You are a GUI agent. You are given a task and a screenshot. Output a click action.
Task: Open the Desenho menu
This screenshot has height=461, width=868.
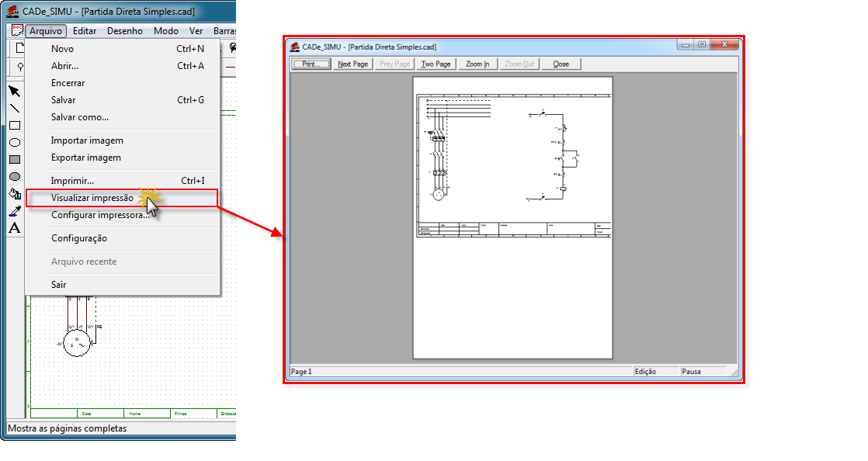[x=125, y=31]
